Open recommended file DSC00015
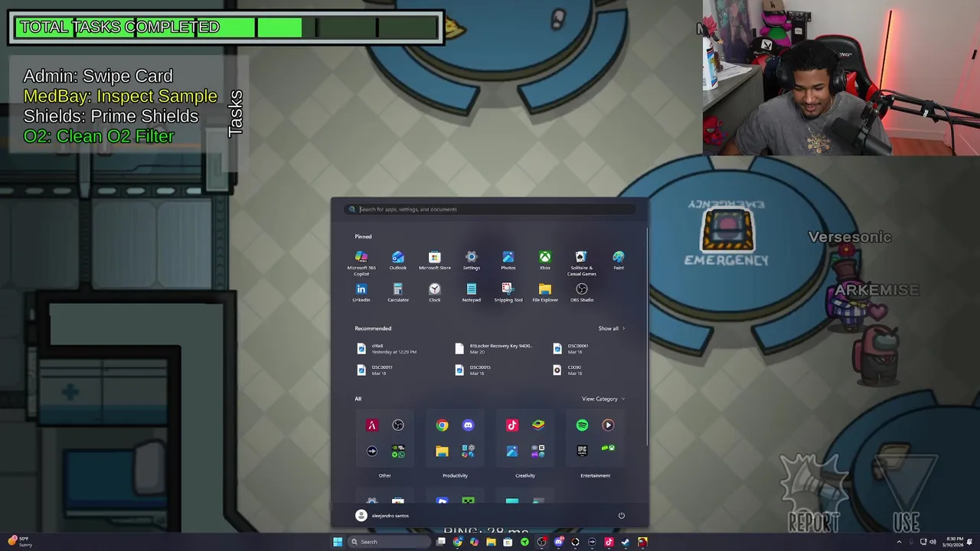 pyautogui.click(x=473, y=370)
